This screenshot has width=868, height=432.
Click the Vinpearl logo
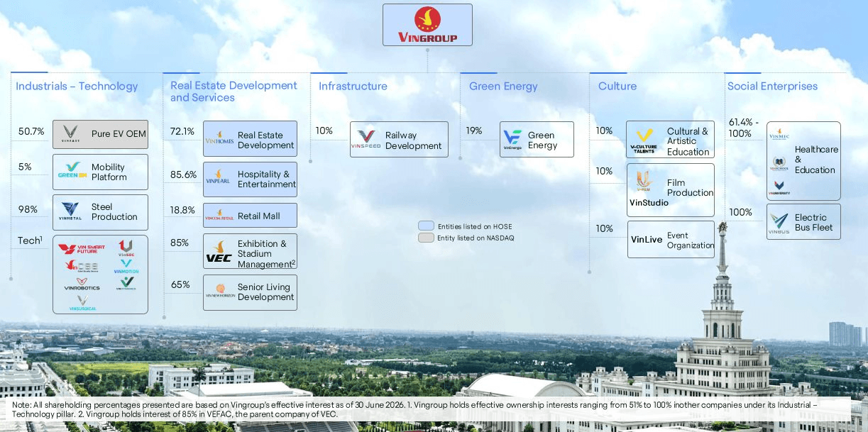coord(218,177)
